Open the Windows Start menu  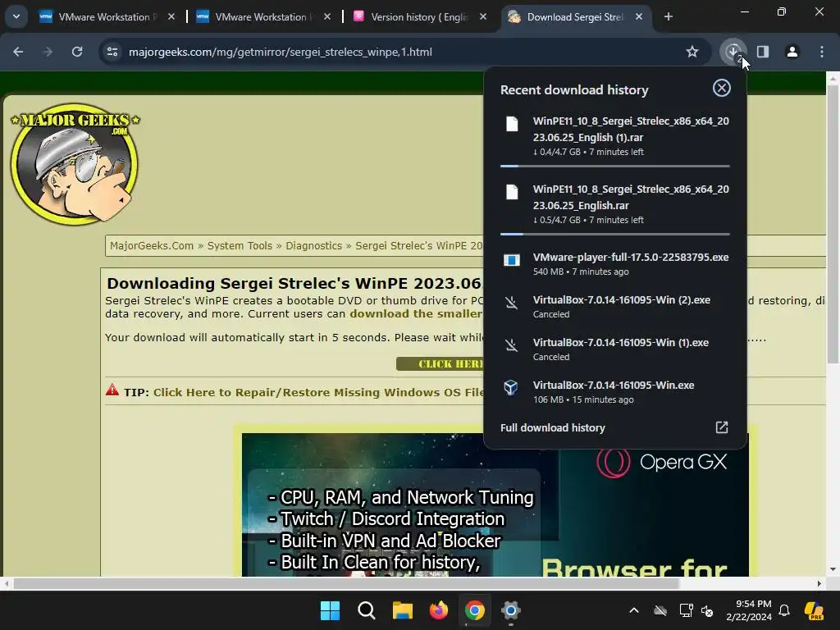coord(330,610)
